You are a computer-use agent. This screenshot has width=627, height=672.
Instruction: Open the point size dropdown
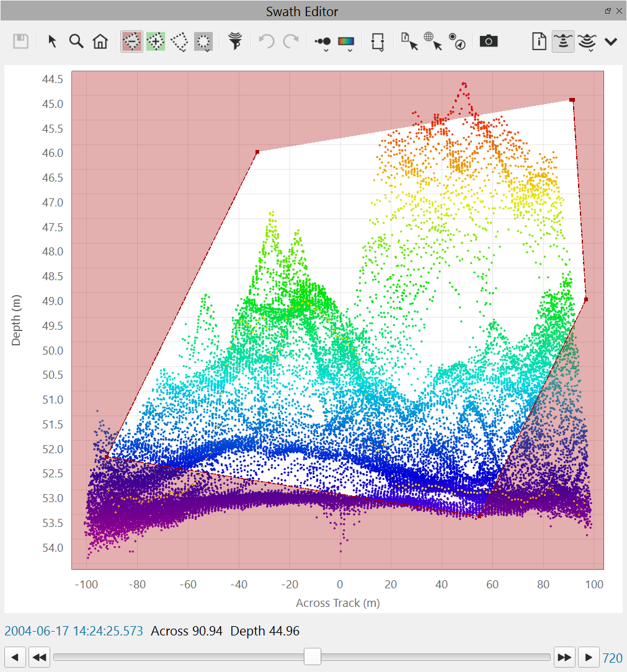pos(323,42)
